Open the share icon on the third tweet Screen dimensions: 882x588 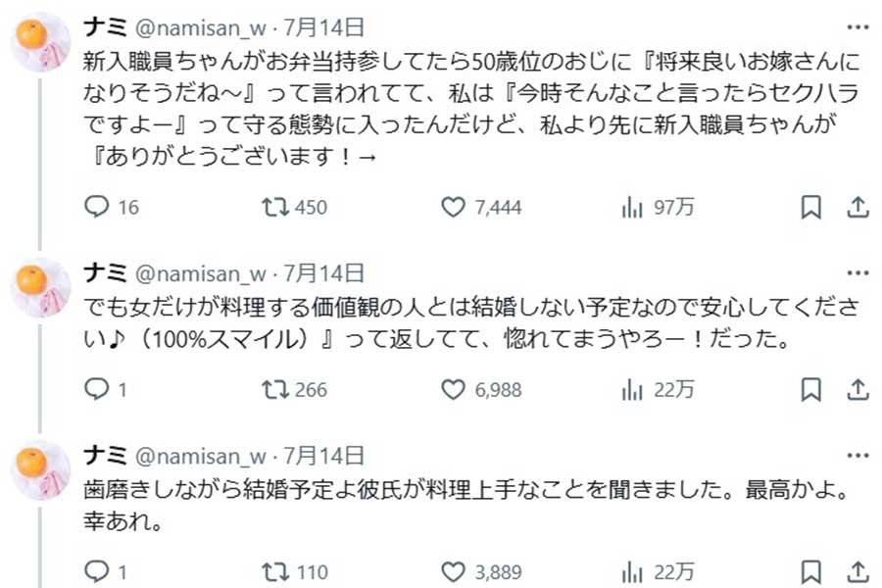pos(857,571)
